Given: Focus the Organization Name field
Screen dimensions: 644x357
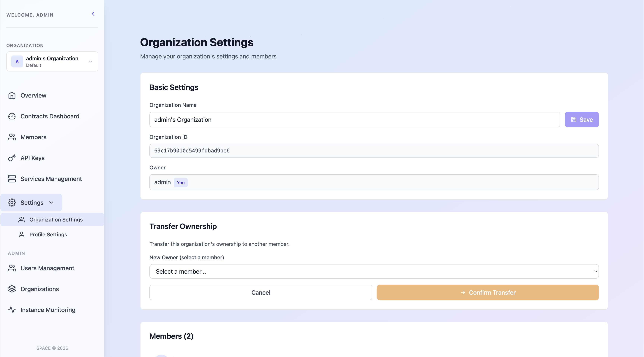Looking at the screenshot, I should (x=355, y=119).
